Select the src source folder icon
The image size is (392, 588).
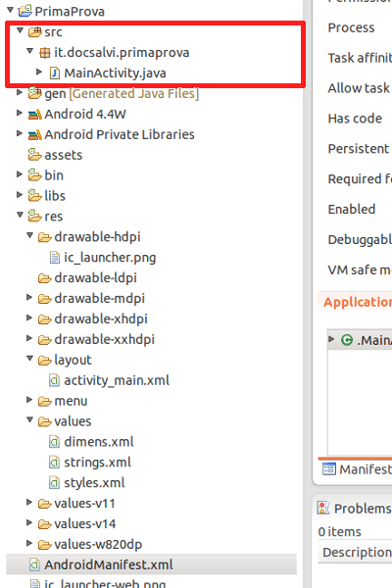35,32
